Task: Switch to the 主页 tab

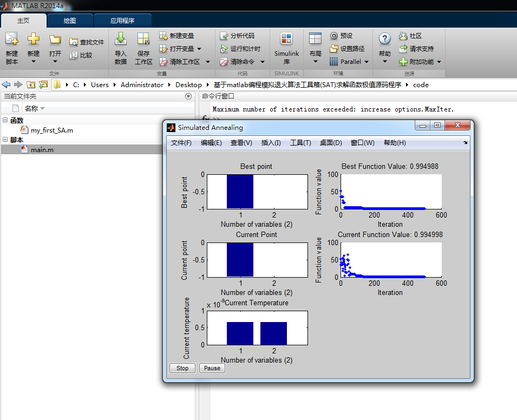Action: click(23, 21)
